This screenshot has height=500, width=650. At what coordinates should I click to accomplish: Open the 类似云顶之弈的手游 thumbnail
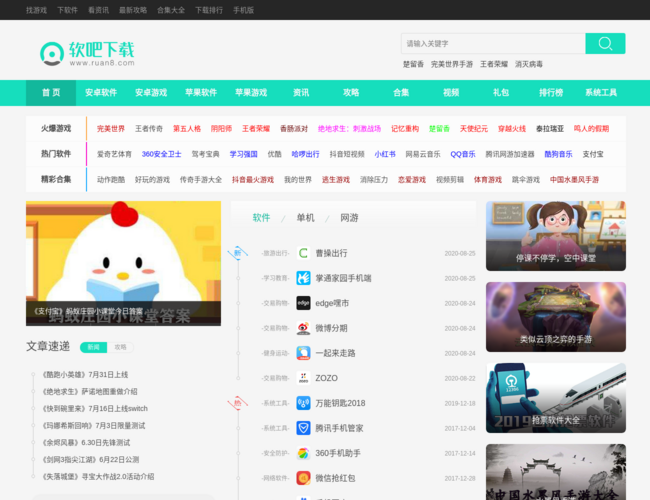(x=556, y=317)
